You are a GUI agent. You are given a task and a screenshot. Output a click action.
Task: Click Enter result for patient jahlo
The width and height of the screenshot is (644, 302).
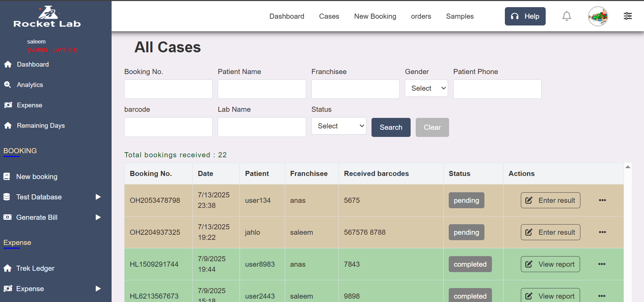pyautogui.click(x=550, y=232)
